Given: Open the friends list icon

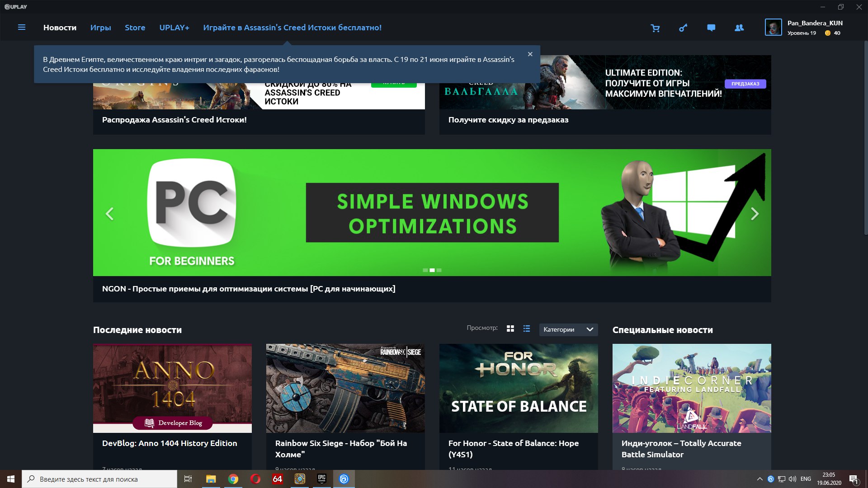Looking at the screenshot, I should (739, 28).
